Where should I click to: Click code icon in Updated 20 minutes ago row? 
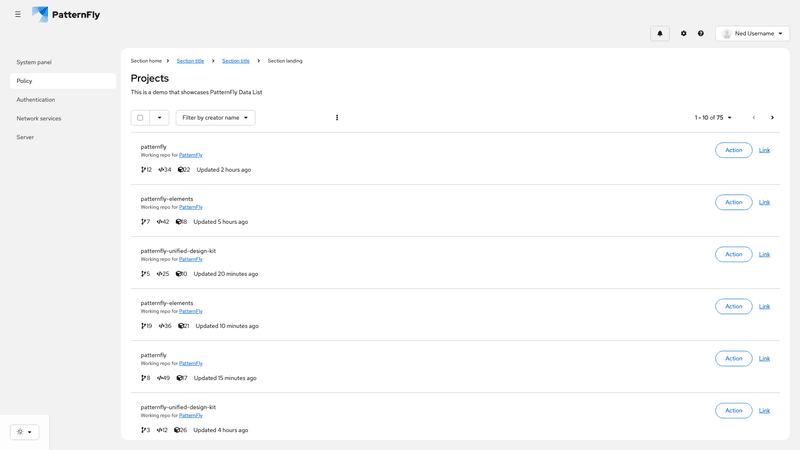coord(159,273)
